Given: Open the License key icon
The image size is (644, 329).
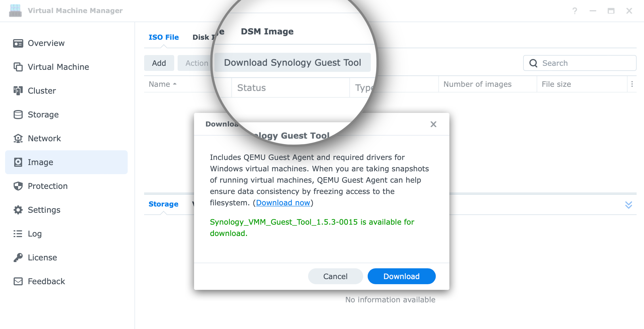Looking at the screenshot, I should [18, 258].
